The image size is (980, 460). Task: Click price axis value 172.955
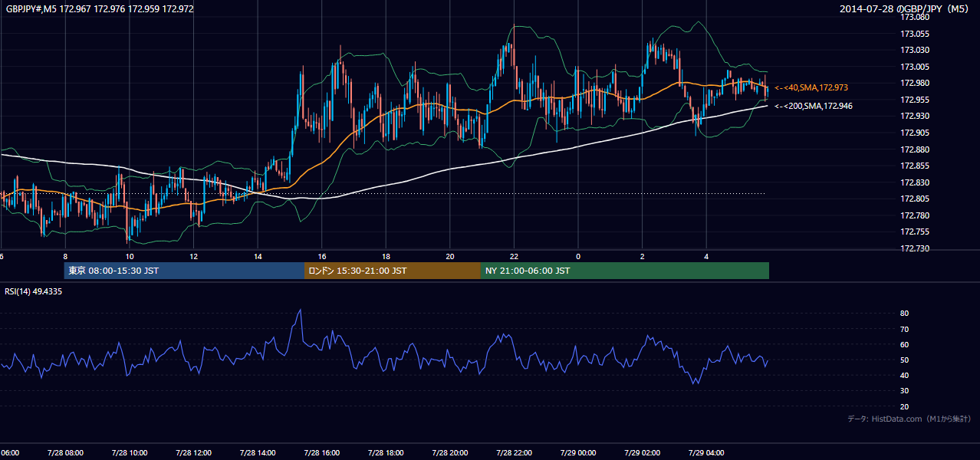pyautogui.click(x=914, y=100)
